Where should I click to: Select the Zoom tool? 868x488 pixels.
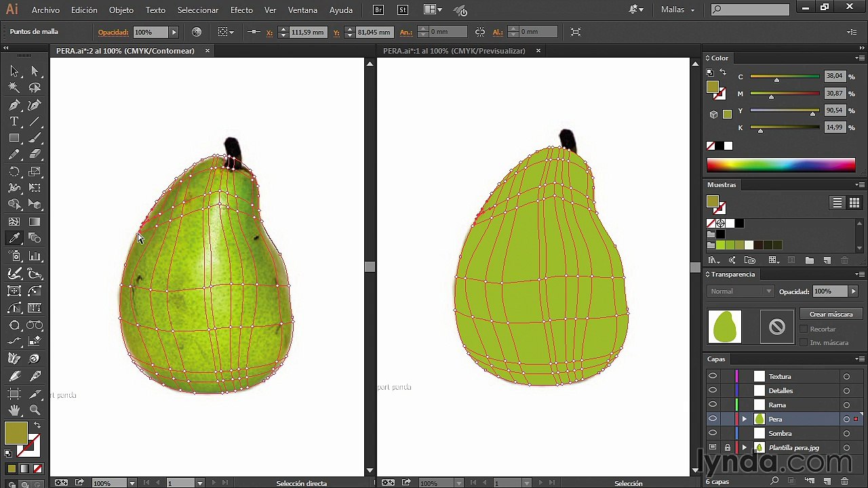tap(35, 410)
